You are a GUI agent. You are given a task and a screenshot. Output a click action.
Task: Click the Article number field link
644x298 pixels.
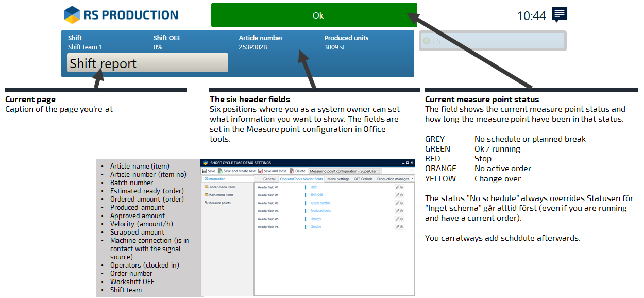point(320,203)
